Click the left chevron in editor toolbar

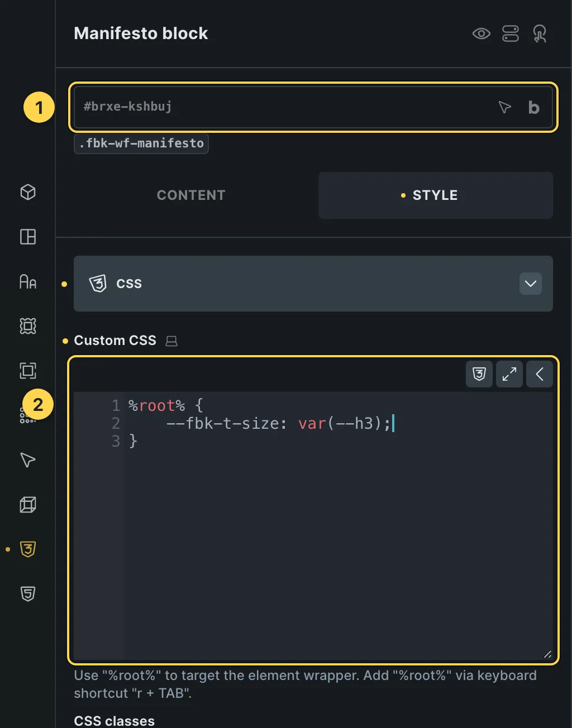pyautogui.click(x=540, y=374)
